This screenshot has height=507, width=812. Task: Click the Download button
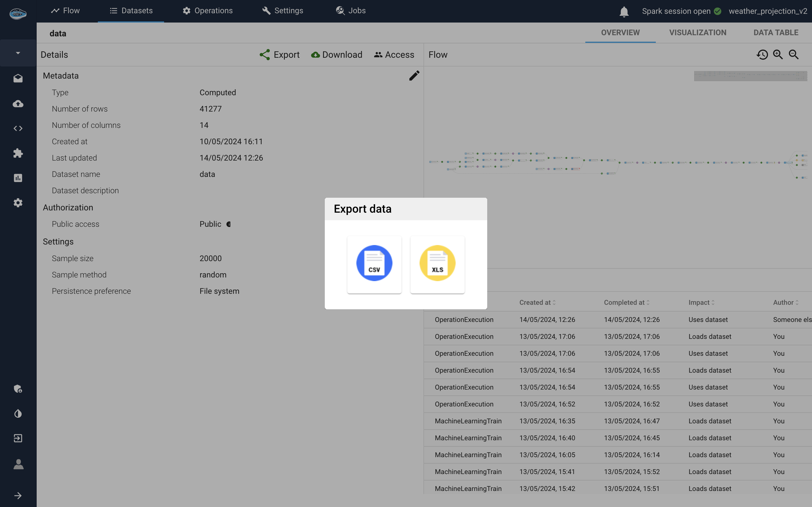[337, 55]
